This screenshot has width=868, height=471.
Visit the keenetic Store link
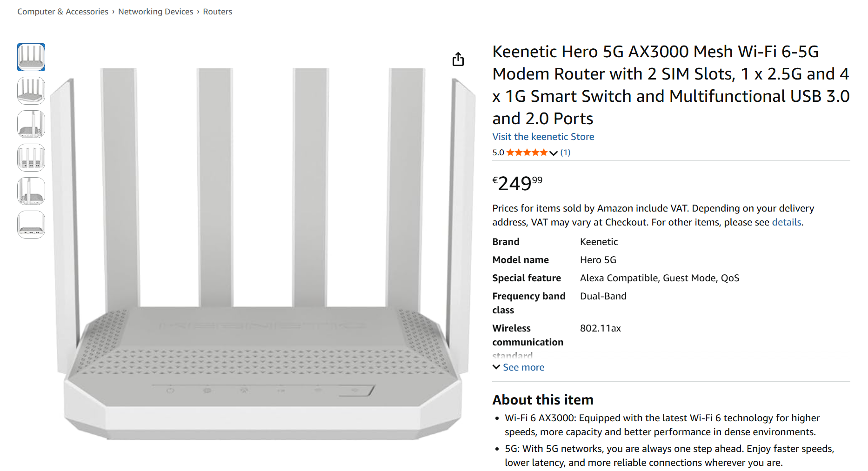pos(543,137)
